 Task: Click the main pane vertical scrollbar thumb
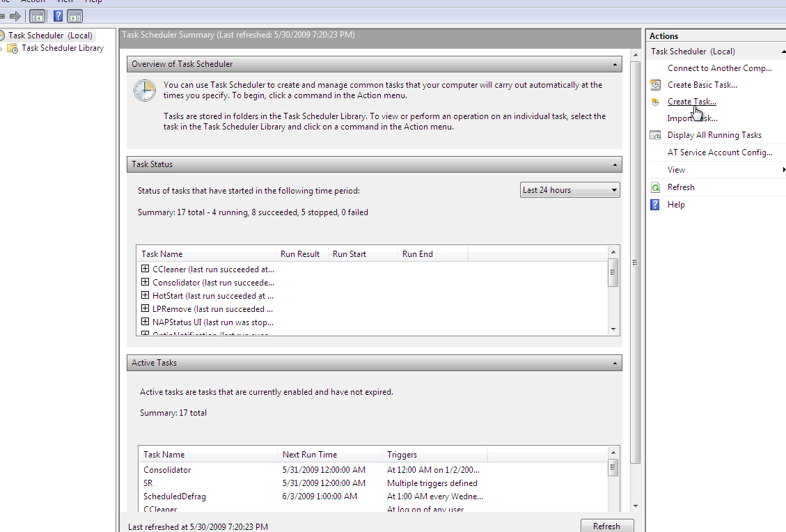tap(635, 263)
